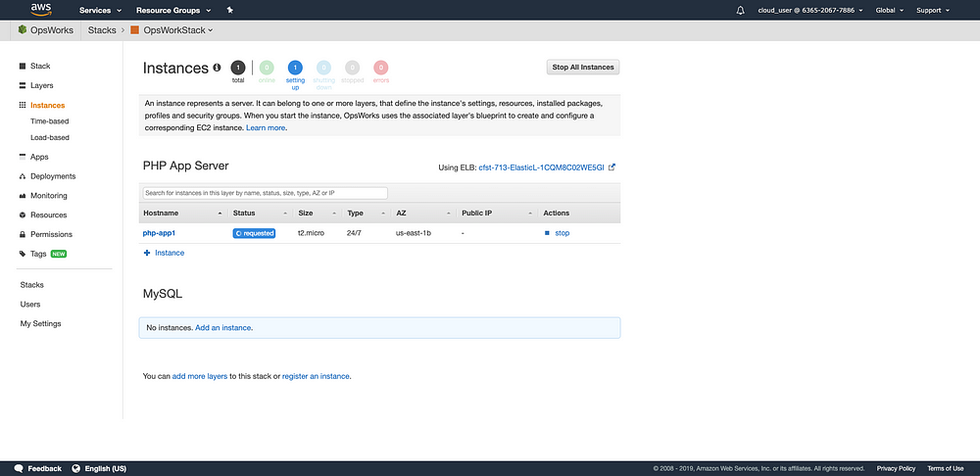The image size is (980, 476).
Task: Click the Layers sidebar icon
Action: point(23,85)
